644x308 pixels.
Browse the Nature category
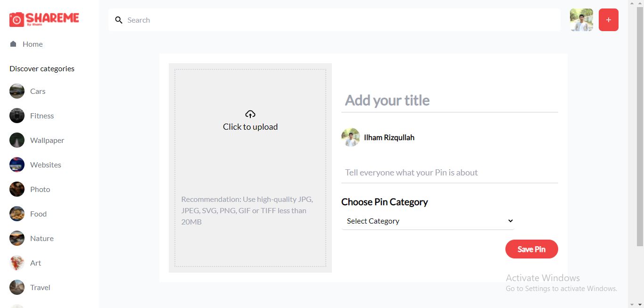pyautogui.click(x=41, y=238)
